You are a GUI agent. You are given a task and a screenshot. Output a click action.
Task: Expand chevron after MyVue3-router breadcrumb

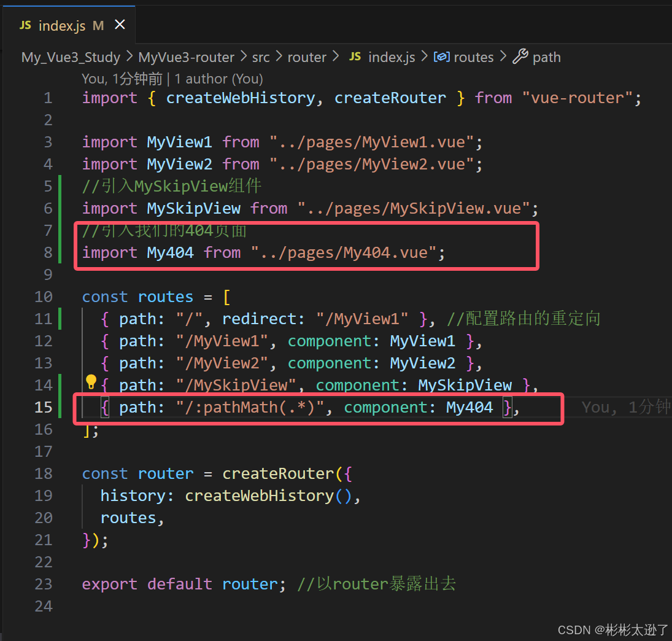[244, 56]
